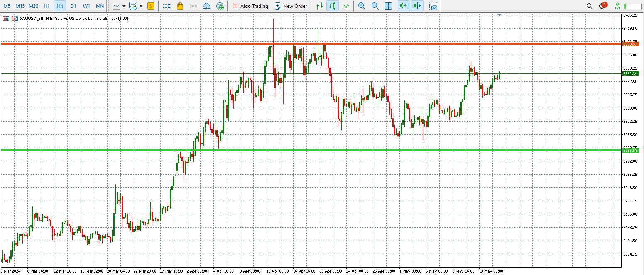Viewport: 644px width, 275px height.
Task: Switch to the D1 timeframe
Action: 73,6
